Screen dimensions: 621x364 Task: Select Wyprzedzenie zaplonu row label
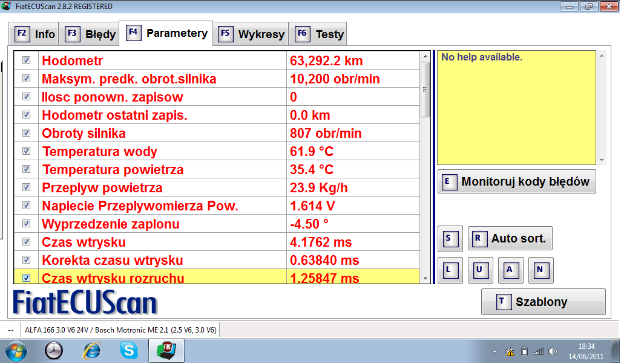coord(111,224)
